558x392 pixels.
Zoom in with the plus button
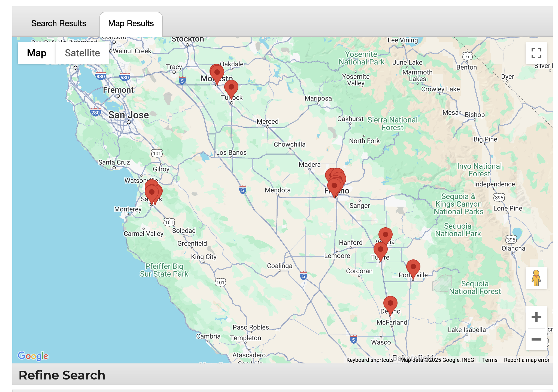[536, 317]
